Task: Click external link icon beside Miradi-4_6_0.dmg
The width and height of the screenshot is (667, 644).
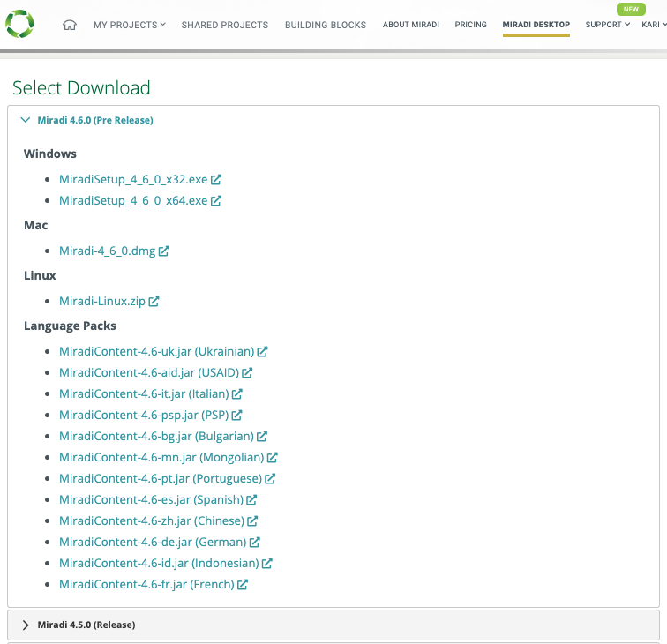Action: [x=164, y=251]
